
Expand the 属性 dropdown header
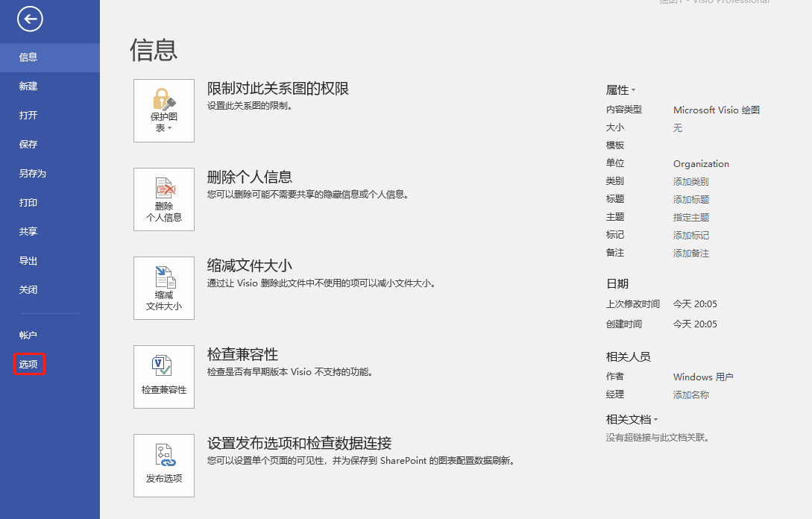click(x=620, y=90)
